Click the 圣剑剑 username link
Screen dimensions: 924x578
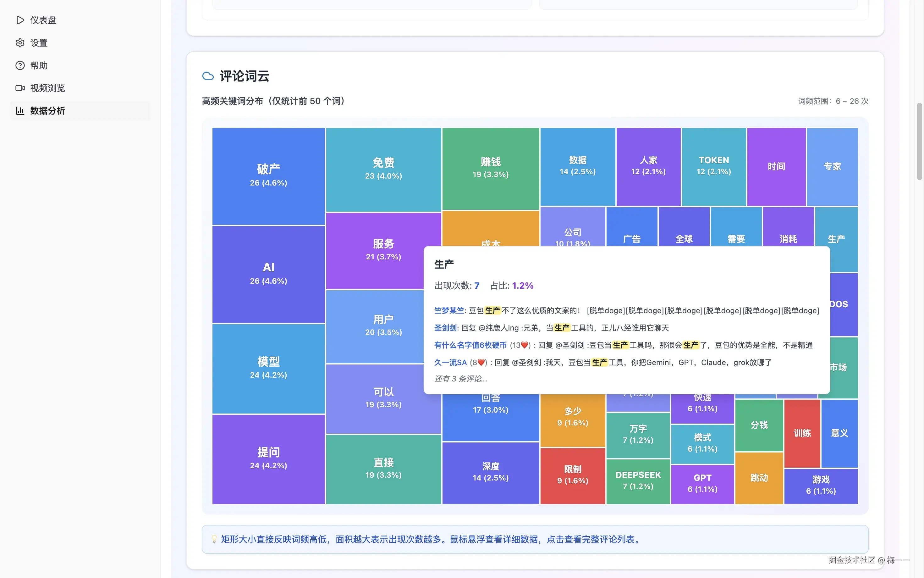(x=445, y=328)
